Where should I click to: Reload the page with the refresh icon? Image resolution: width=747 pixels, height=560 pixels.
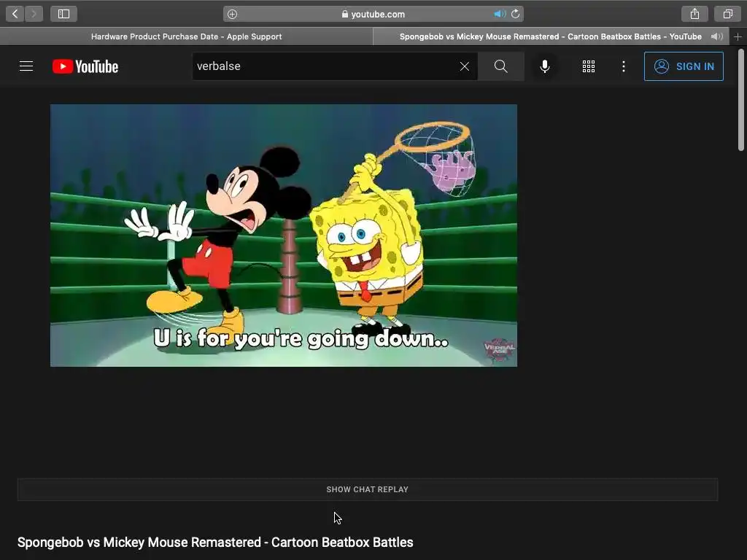516,15
